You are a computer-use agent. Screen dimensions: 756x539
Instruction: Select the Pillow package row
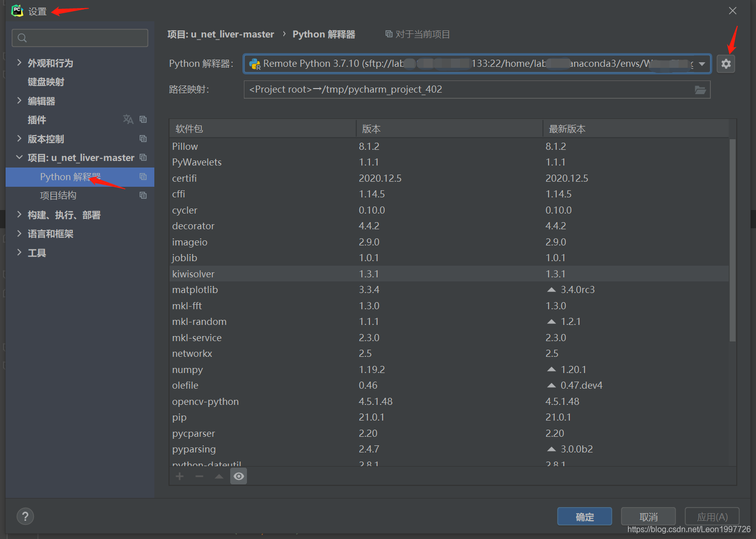(449, 146)
